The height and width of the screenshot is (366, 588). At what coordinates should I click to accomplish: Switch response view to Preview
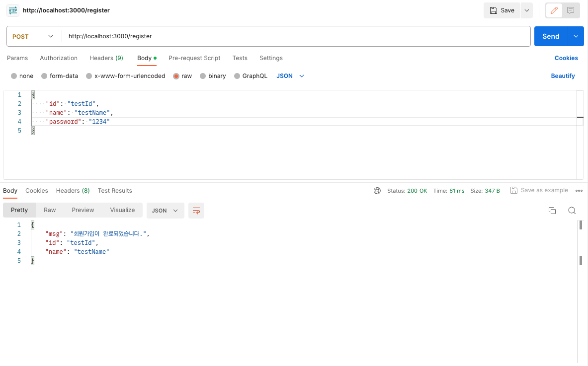pos(83,210)
